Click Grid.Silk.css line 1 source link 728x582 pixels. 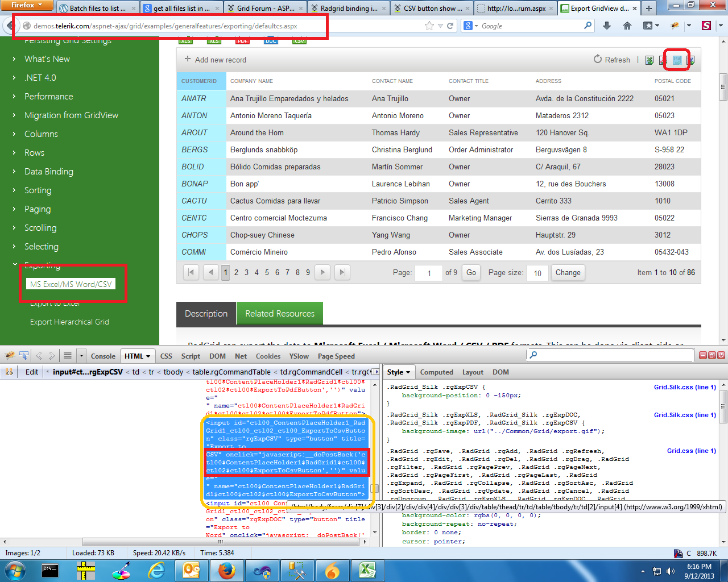coord(685,387)
